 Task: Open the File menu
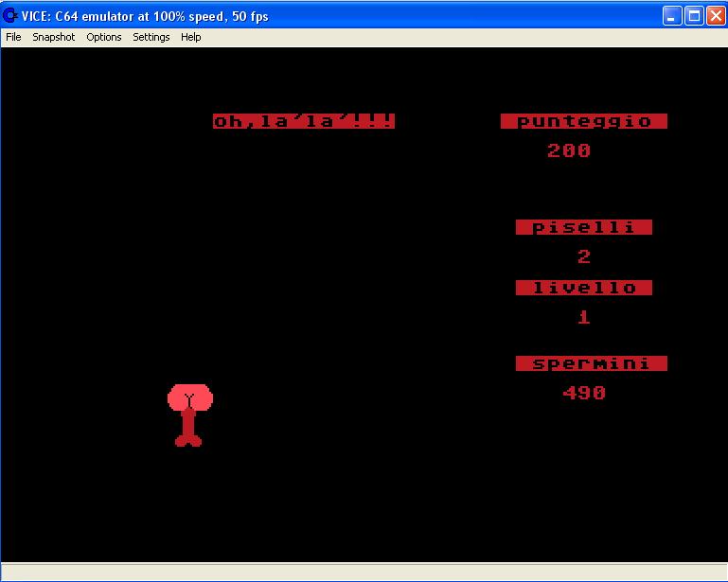(x=13, y=37)
